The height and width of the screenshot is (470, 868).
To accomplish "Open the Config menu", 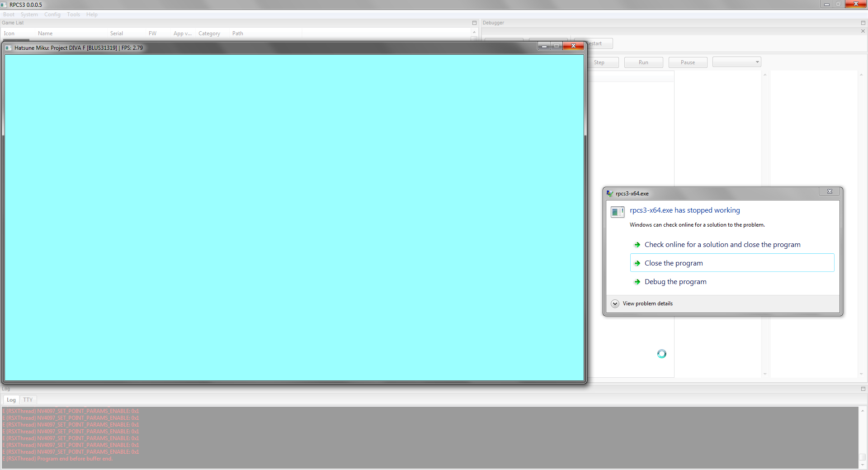I will (x=52, y=14).
